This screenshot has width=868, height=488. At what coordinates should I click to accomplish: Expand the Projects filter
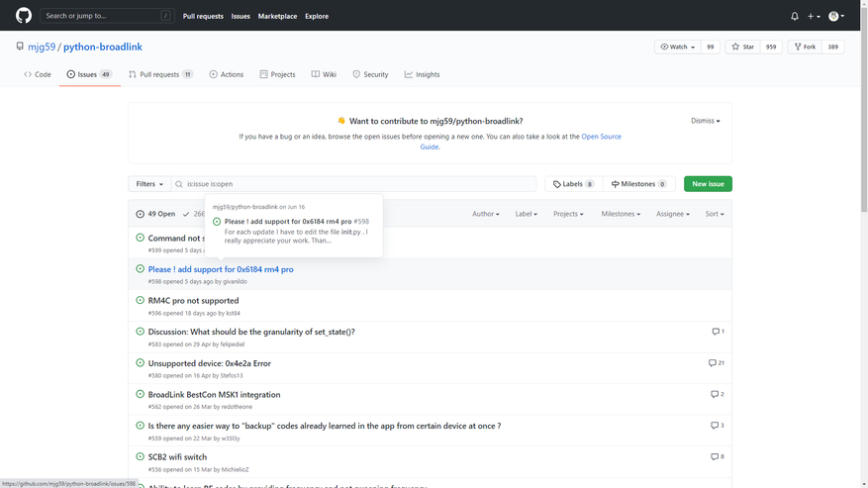(x=568, y=214)
